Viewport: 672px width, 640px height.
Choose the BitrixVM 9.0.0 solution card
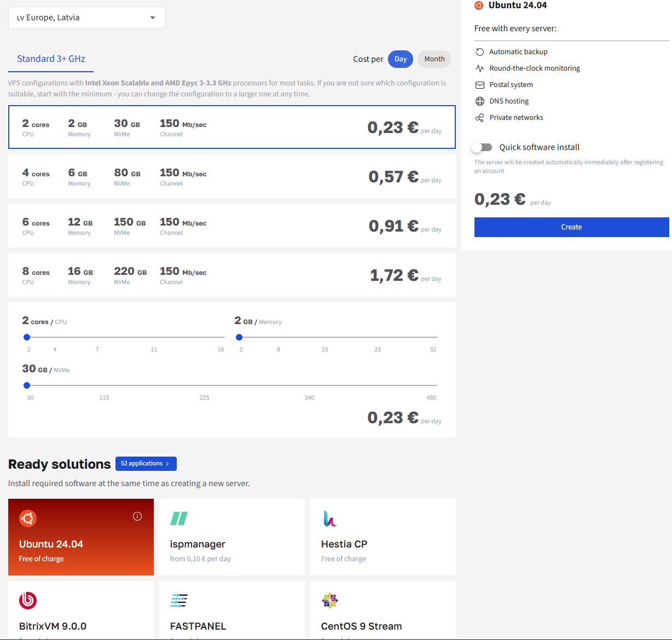click(81, 610)
